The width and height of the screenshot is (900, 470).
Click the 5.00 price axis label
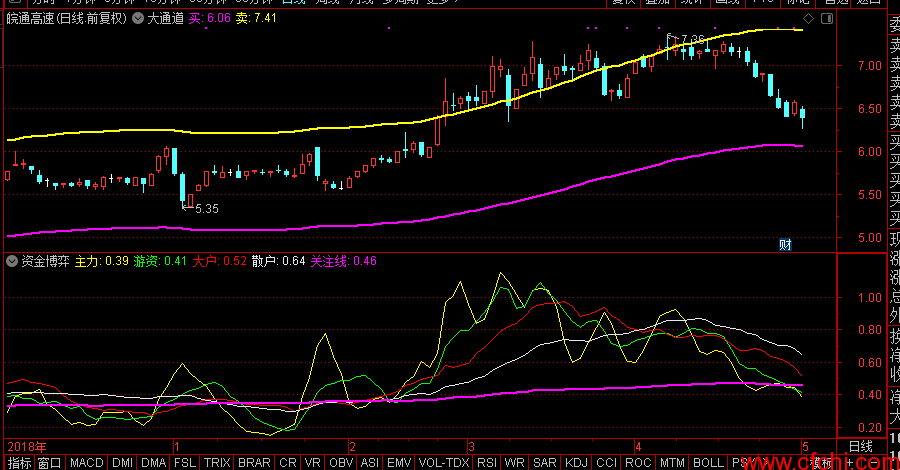[x=870, y=238]
